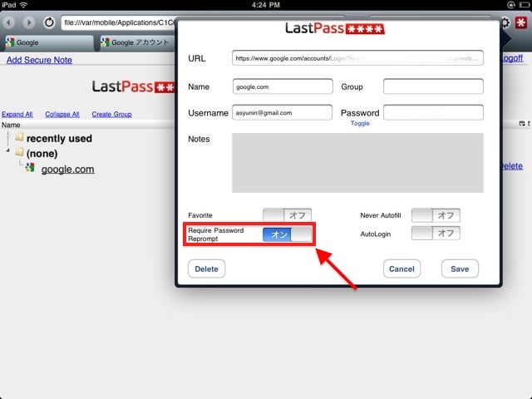The height and width of the screenshot is (399, 532).
Task: Click the Collapse All link
Action: point(62,115)
